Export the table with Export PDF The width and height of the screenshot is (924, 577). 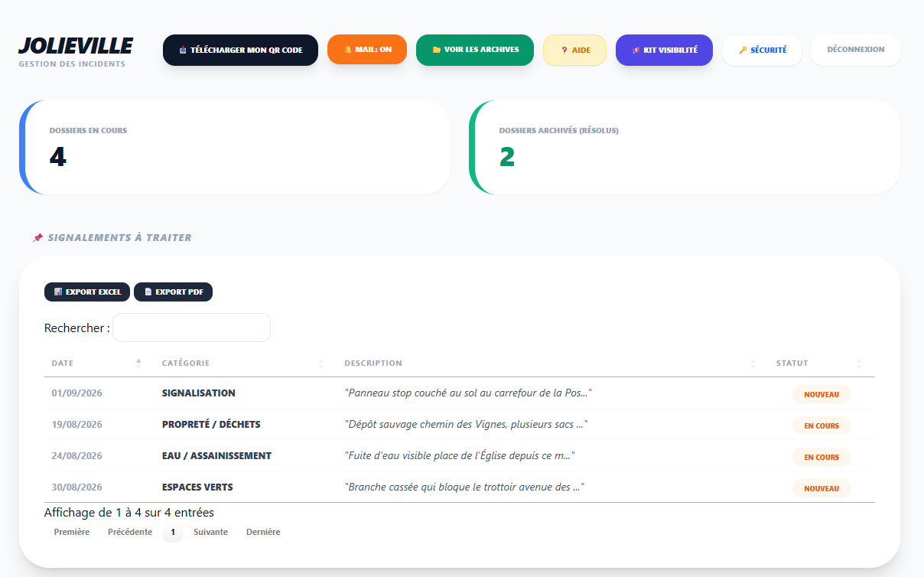click(x=173, y=292)
